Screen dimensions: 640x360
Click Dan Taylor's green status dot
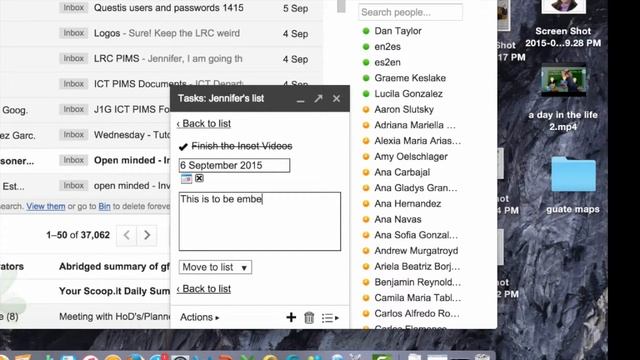click(366, 31)
